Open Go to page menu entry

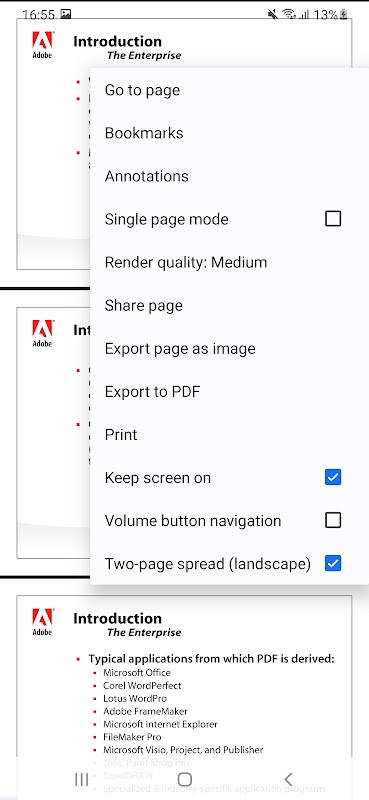(x=229, y=90)
